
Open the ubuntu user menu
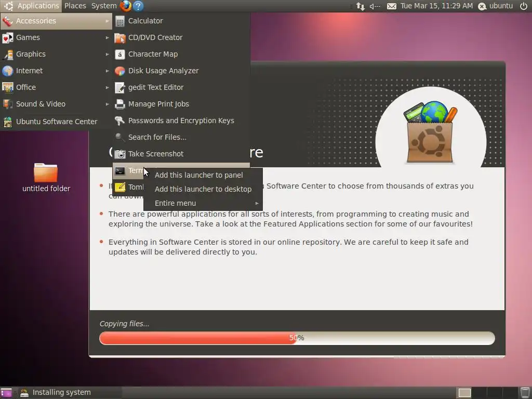[x=496, y=6]
